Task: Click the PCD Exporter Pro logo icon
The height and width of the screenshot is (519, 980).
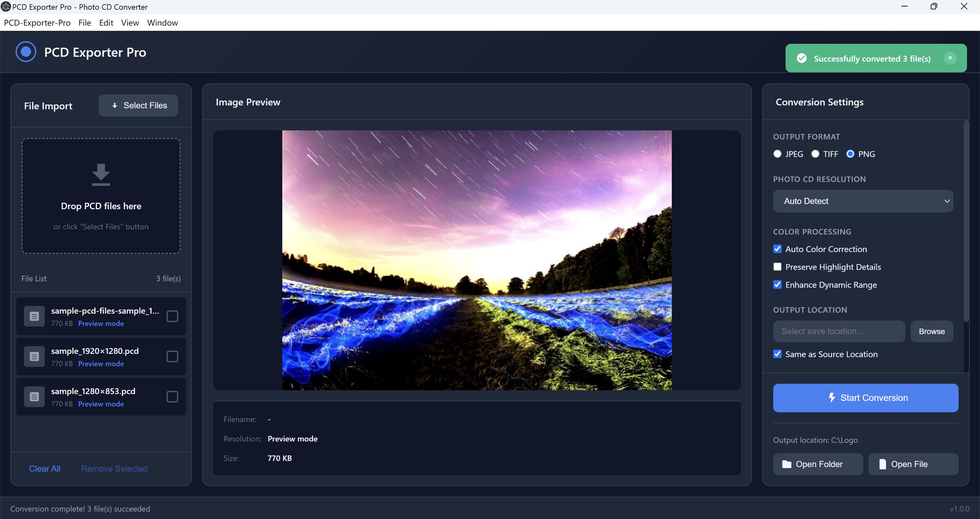Action: click(26, 51)
